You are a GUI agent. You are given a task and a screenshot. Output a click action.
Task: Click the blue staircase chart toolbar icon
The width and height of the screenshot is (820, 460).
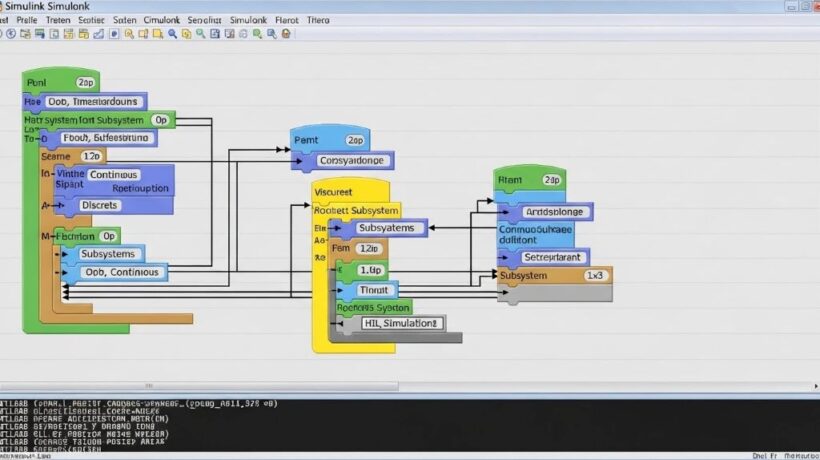pos(99,34)
